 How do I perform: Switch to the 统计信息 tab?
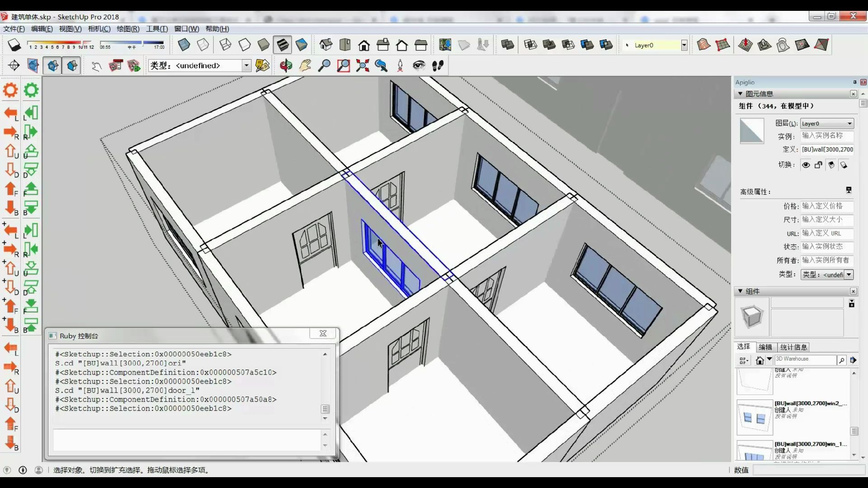[x=793, y=347]
